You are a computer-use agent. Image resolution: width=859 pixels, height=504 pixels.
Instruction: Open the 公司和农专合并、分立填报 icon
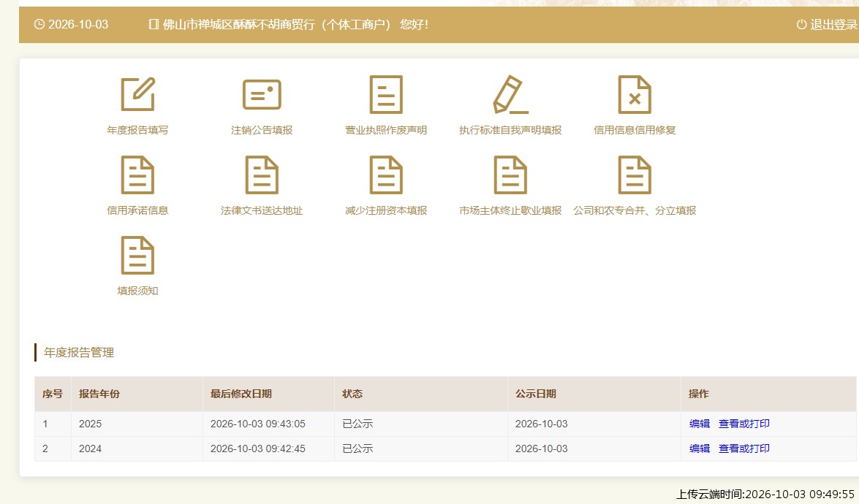click(x=635, y=175)
